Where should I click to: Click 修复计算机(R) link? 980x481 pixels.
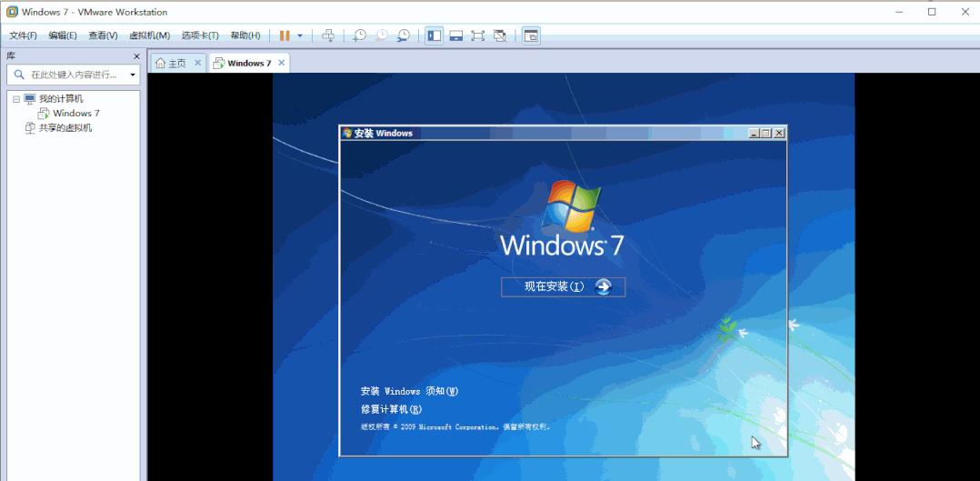(391, 409)
